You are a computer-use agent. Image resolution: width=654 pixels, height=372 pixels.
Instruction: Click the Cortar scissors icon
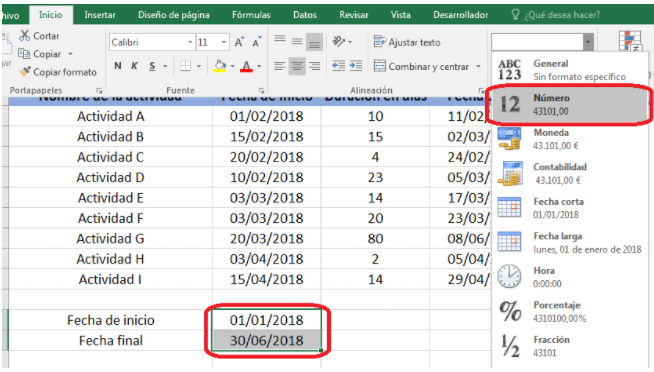(x=24, y=36)
